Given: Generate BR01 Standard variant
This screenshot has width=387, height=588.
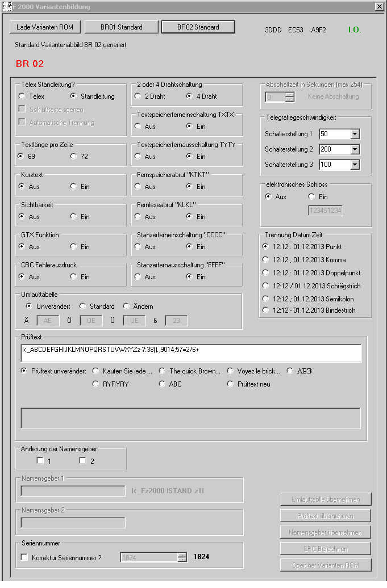Looking at the screenshot, I should 121,27.
